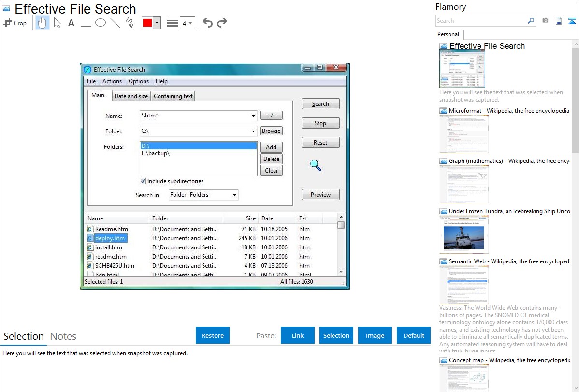Click the red color swatch
The image size is (579, 392).
click(147, 23)
